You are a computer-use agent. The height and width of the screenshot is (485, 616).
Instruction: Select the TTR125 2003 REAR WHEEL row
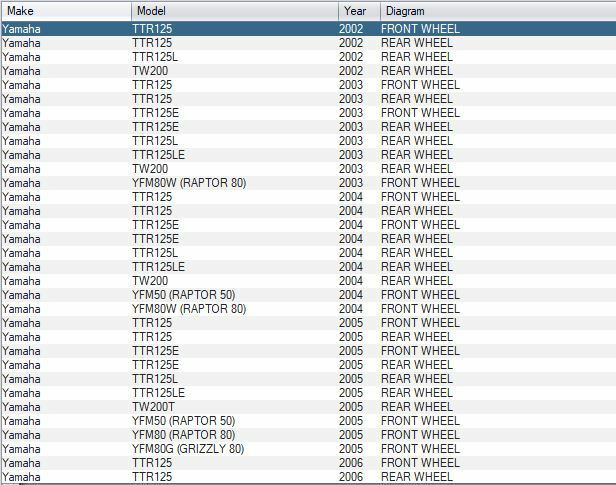click(x=309, y=99)
